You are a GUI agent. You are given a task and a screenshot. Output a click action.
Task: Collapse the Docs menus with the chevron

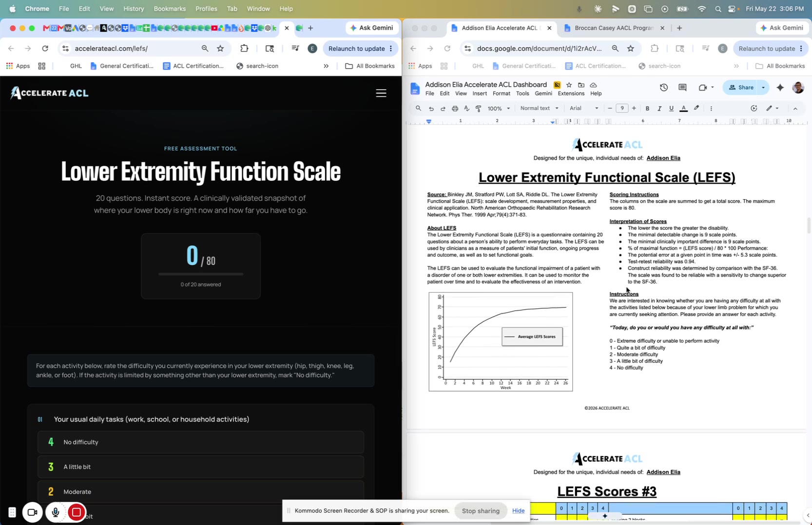(x=795, y=109)
